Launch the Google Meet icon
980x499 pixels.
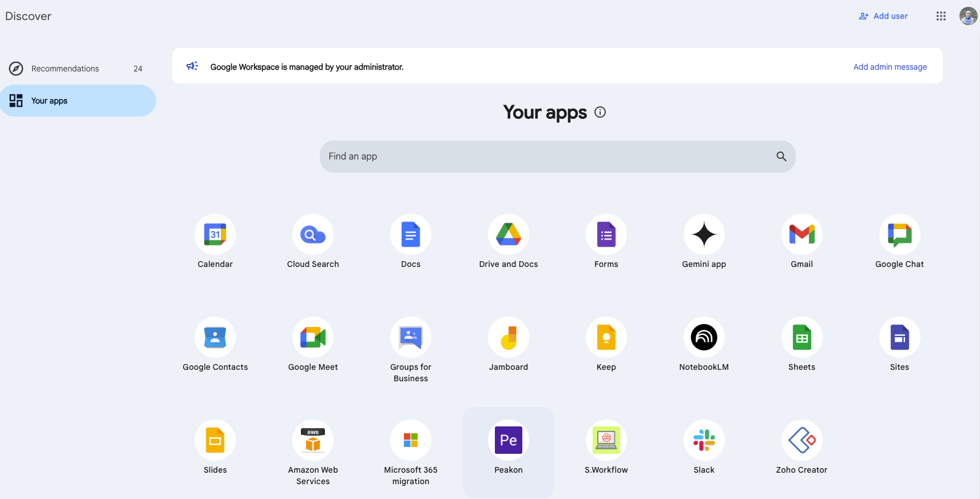pos(313,337)
